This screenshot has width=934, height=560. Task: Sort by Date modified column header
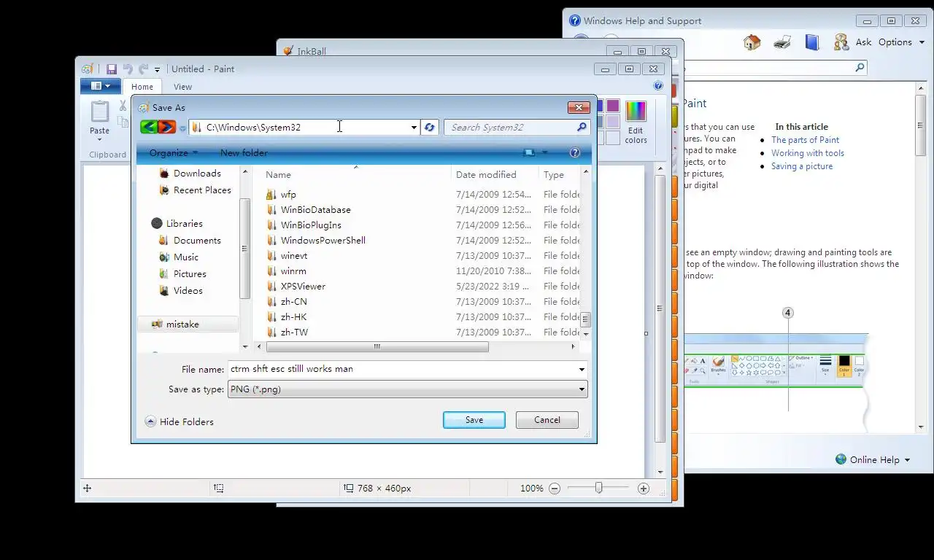[x=495, y=175]
